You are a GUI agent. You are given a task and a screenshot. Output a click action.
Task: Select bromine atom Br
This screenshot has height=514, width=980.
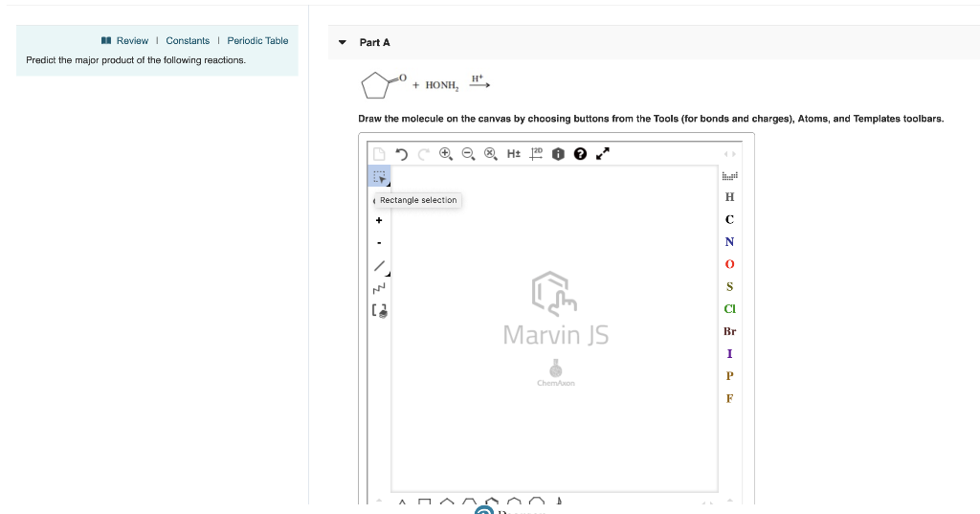tap(730, 331)
